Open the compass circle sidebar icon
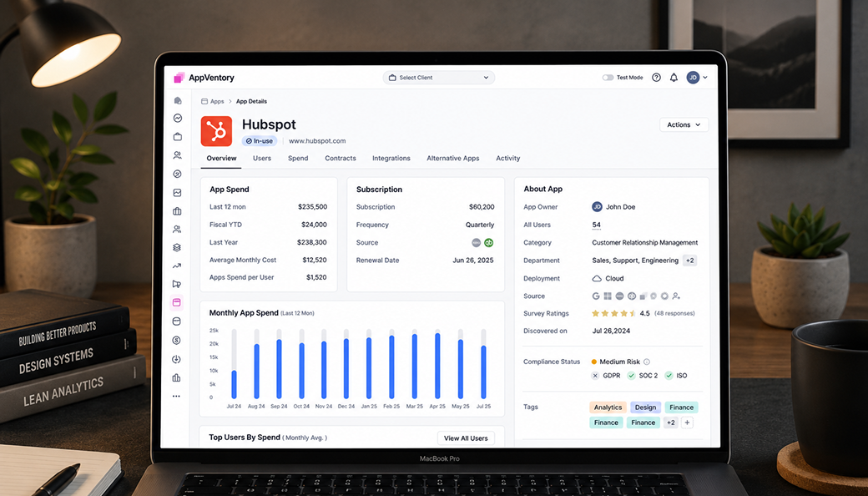Viewport: 868px width, 496px height. (x=178, y=174)
